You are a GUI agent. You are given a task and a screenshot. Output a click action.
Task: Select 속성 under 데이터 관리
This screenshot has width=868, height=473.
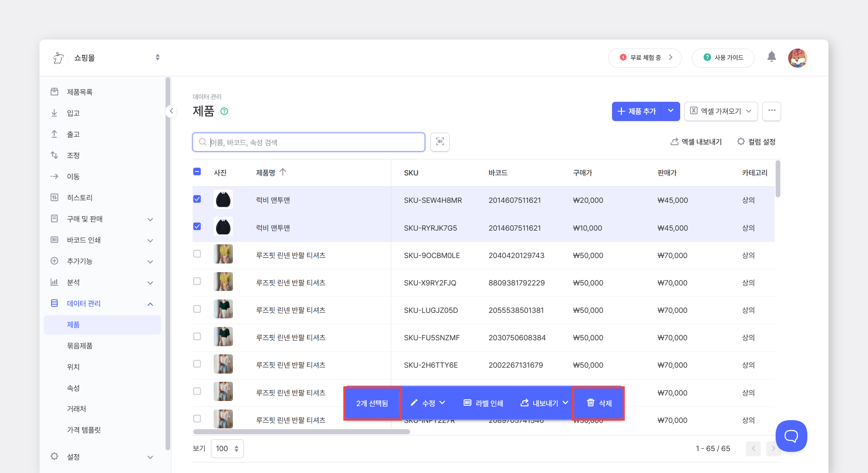click(x=103, y=388)
